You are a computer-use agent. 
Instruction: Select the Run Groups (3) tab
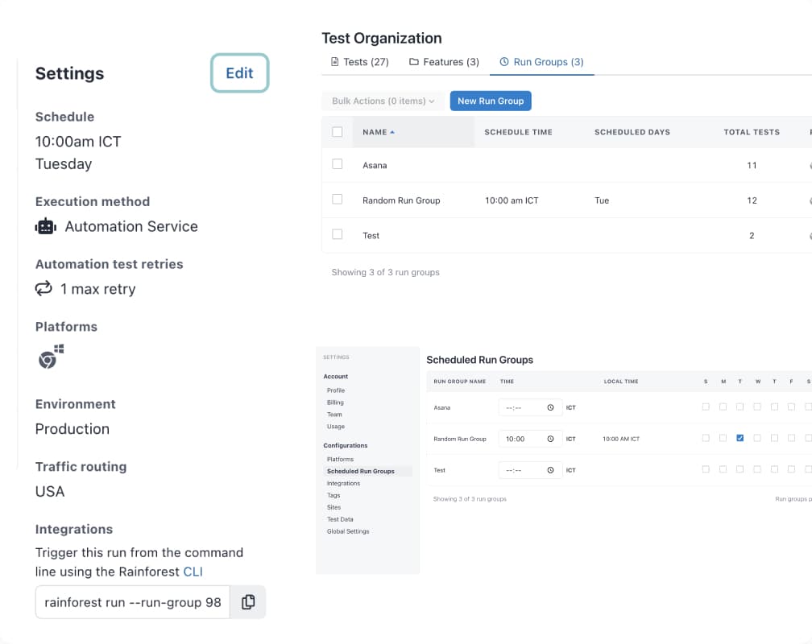(x=541, y=62)
